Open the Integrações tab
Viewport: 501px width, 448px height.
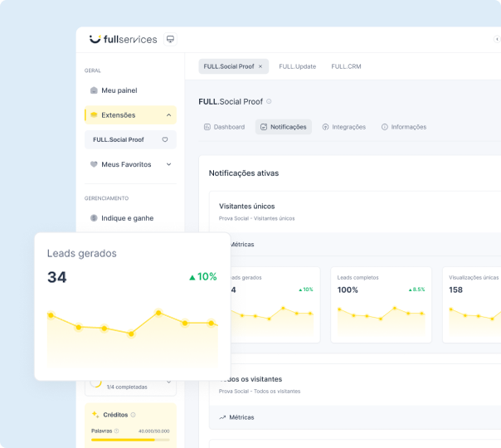[343, 127]
